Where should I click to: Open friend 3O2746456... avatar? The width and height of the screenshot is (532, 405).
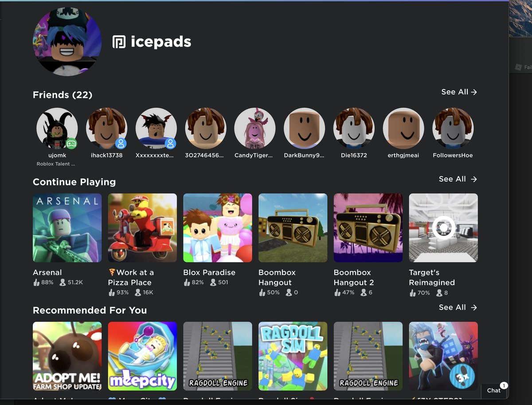pyautogui.click(x=205, y=129)
